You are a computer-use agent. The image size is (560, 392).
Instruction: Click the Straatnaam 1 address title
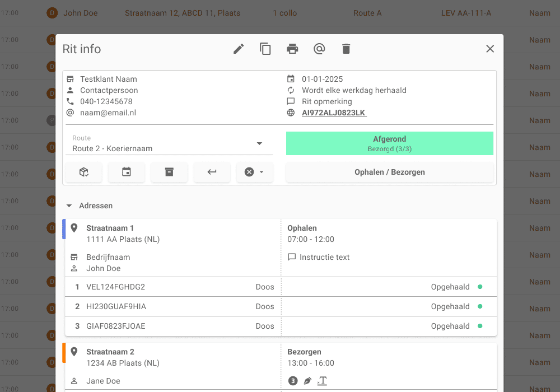coord(110,228)
